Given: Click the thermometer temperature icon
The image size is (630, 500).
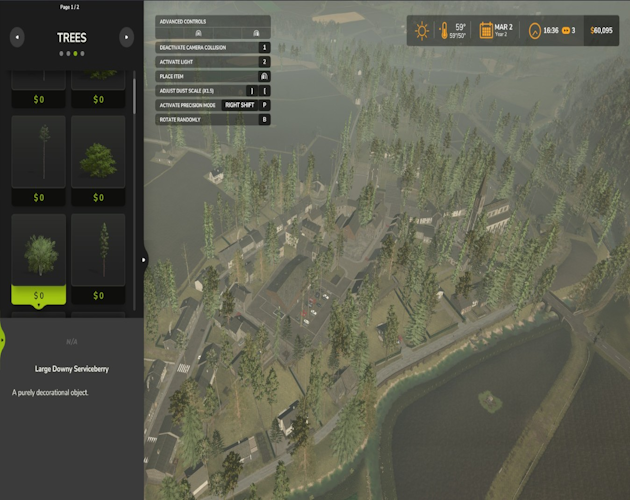Looking at the screenshot, I should pos(444,31).
